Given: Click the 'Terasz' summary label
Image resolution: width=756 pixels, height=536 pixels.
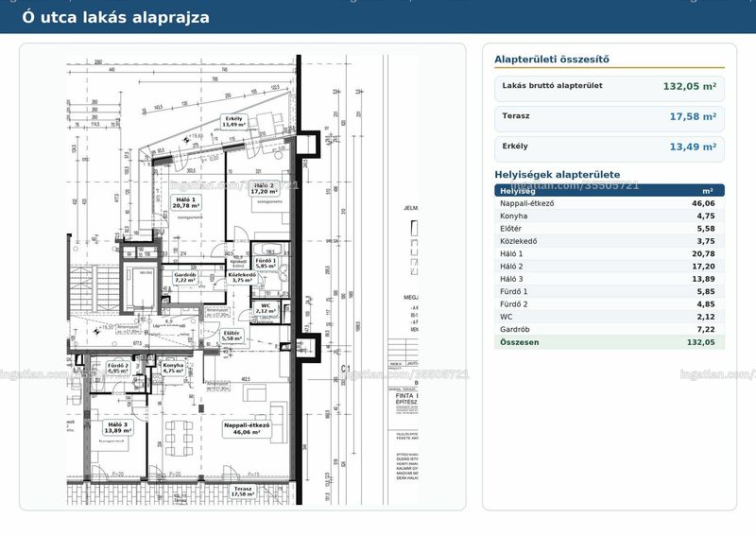Looking at the screenshot, I should pyautogui.click(x=515, y=115).
